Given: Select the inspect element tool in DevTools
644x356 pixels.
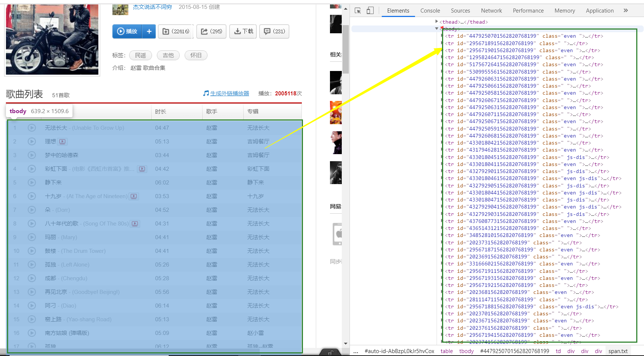Looking at the screenshot, I should pyautogui.click(x=357, y=10).
